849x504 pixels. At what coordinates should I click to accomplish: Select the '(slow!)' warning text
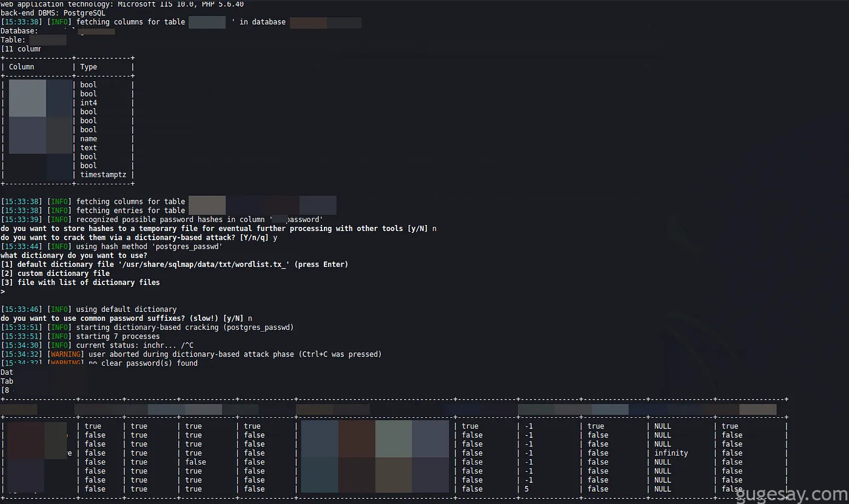(204, 318)
